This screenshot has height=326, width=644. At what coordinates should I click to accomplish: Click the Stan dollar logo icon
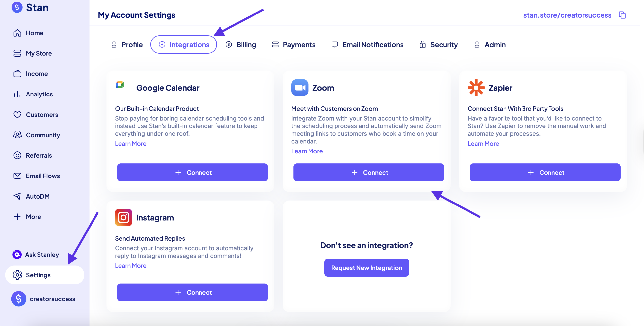tap(17, 7)
